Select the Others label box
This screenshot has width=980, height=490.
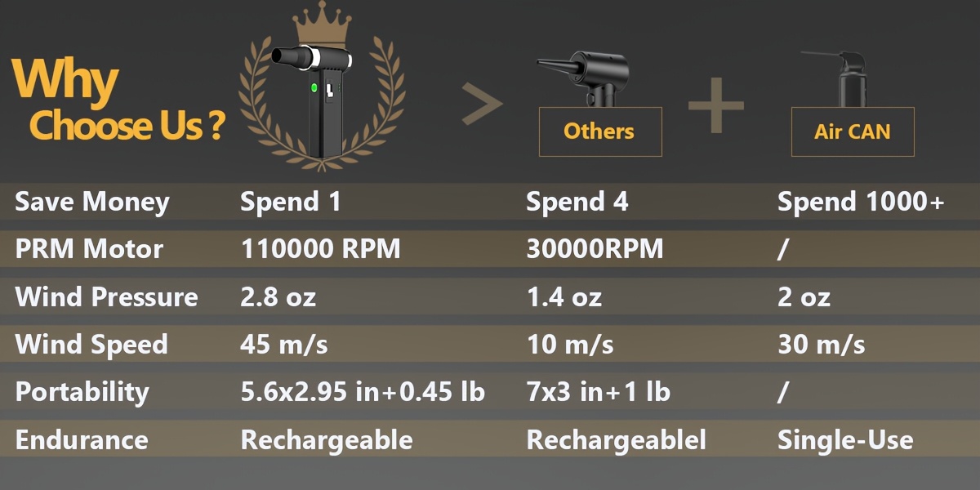click(600, 131)
